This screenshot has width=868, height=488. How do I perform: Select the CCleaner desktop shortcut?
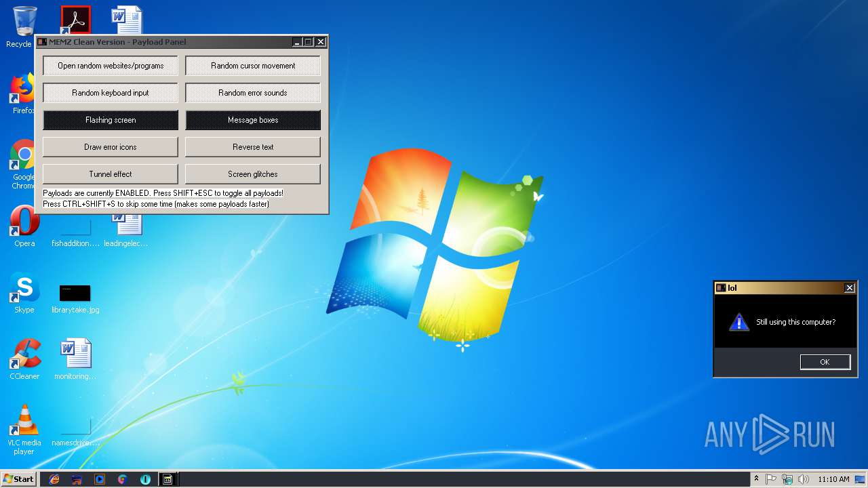24,359
